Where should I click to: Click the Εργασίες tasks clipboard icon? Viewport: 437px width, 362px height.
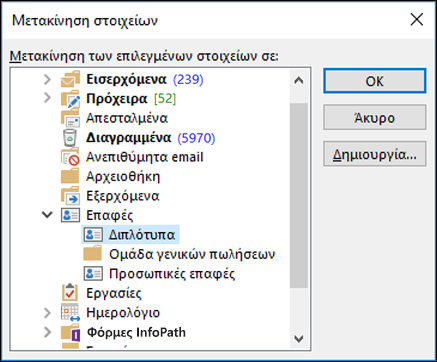tap(70, 293)
